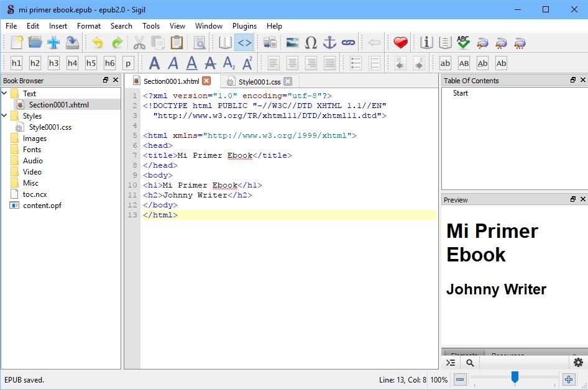Click the Insert File image icon
The image size is (588, 390).
click(293, 43)
